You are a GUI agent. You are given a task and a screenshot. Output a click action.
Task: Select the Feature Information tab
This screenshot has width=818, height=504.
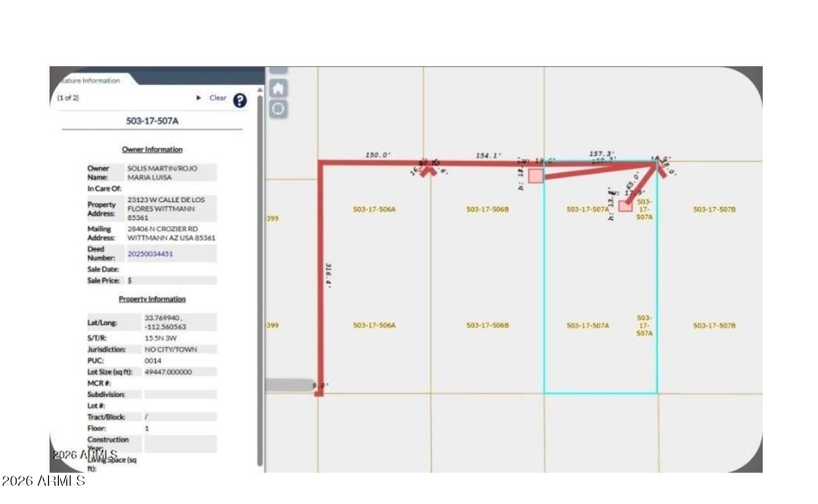point(90,80)
